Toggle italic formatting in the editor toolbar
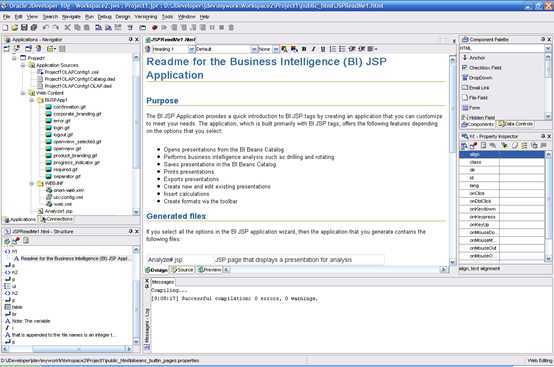Viewport: 554px width, 367px height. (313, 49)
